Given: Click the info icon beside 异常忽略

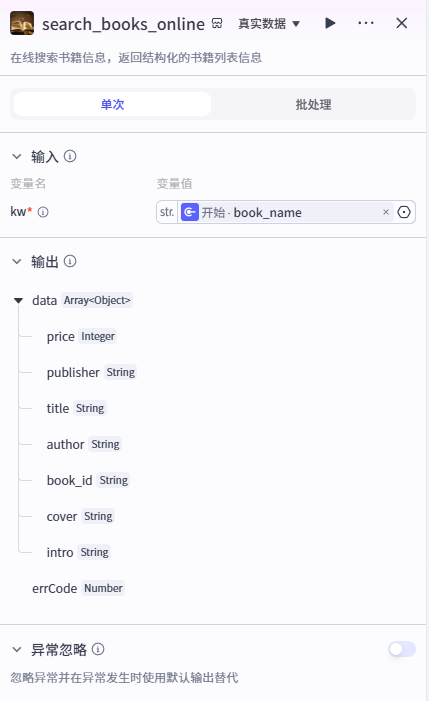Looking at the screenshot, I should [x=98, y=649].
